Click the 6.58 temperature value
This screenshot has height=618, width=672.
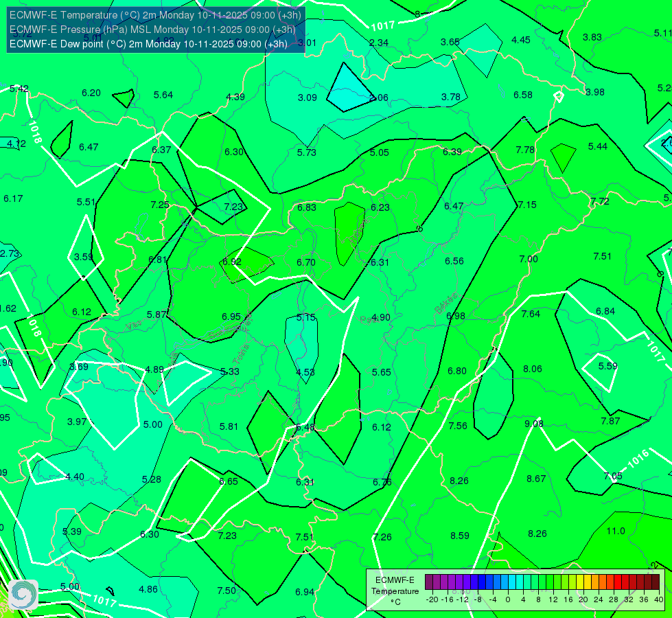click(x=523, y=95)
